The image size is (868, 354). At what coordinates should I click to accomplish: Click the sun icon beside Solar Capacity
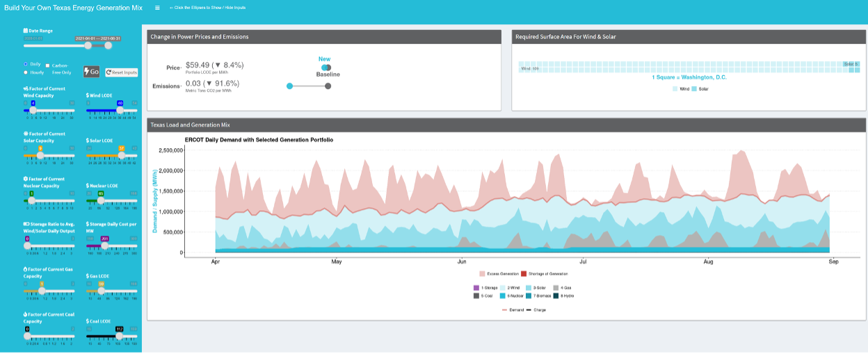coord(26,134)
